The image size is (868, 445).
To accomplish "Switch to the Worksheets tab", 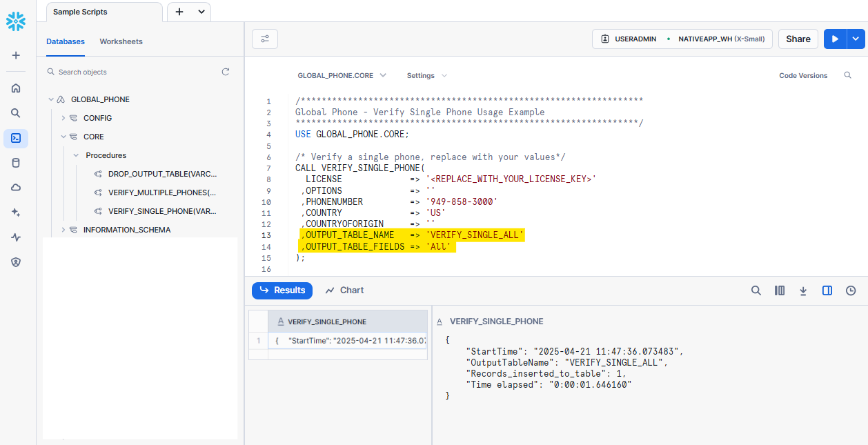I will [121, 41].
